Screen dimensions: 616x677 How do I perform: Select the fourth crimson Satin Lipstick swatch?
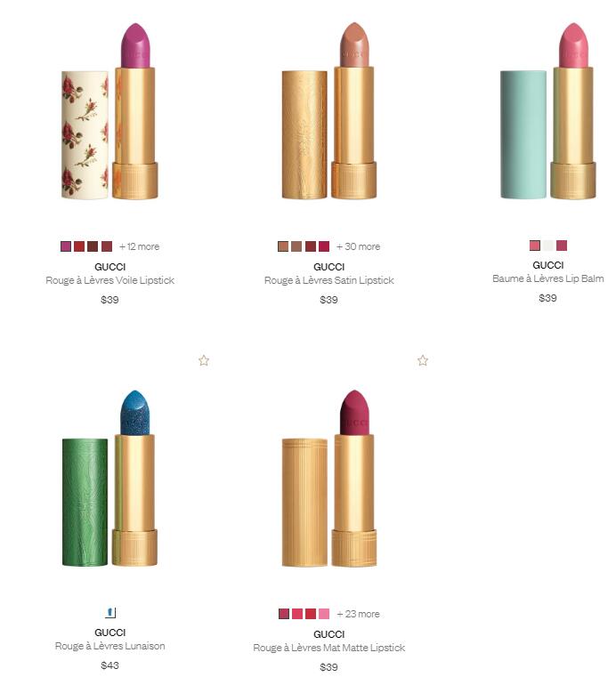tap(324, 246)
